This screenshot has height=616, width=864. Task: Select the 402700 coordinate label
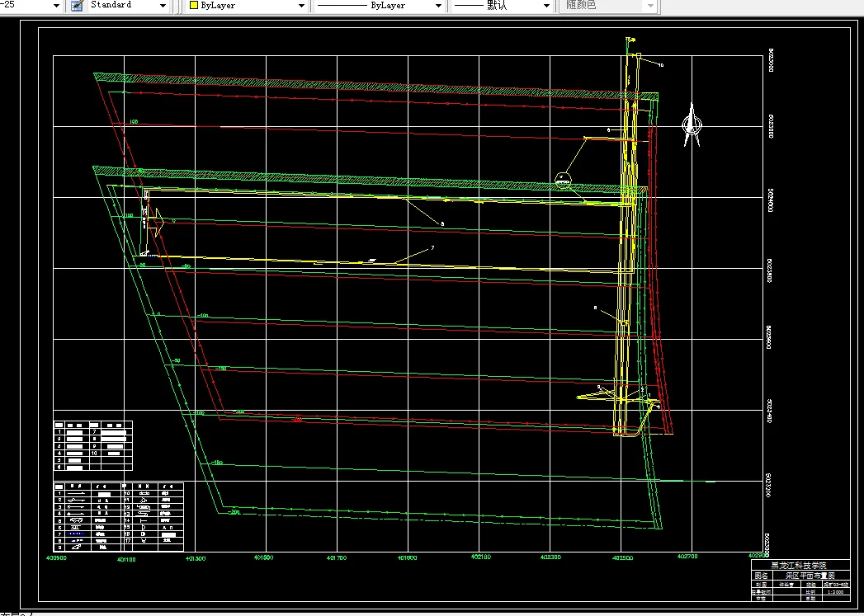pos(687,557)
